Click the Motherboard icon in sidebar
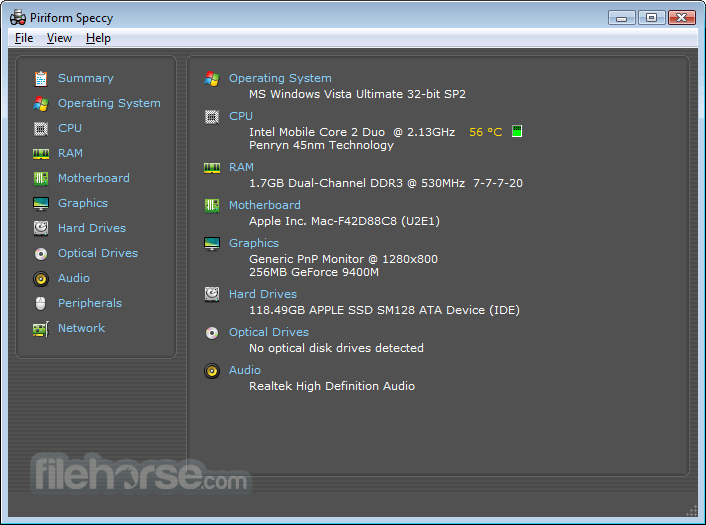706x525 pixels. pos(41,179)
